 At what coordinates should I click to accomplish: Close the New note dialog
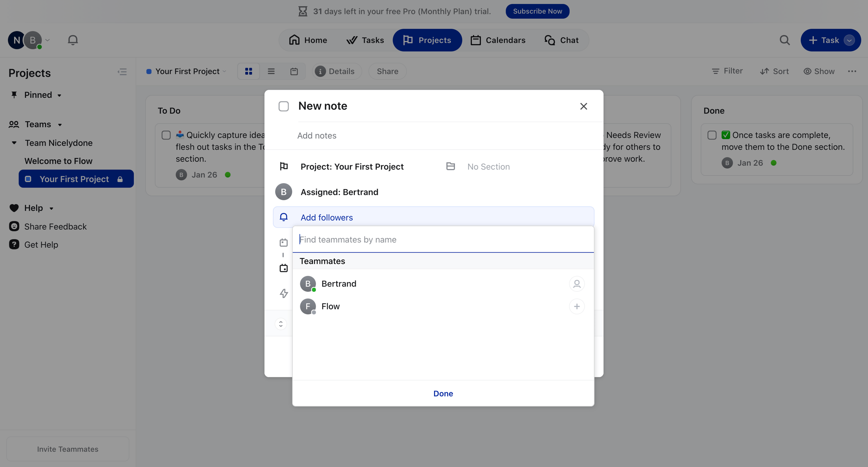(x=584, y=106)
